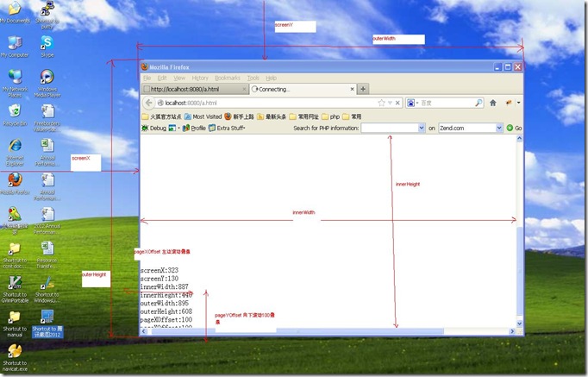
Task: Close the localhost:8080/a.html tab
Action: [x=244, y=89]
